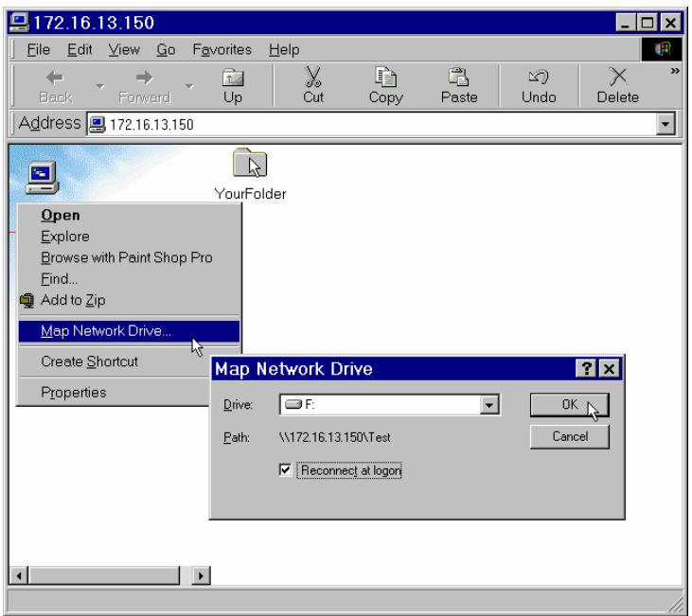Viewport: 692px width, 616px height.
Task: Choose Find... in the context menu
Action: coord(130,279)
